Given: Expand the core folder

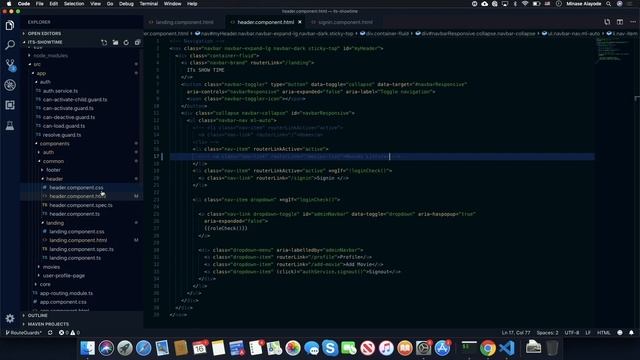Looking at the screenshot, I should click(45, 284).
